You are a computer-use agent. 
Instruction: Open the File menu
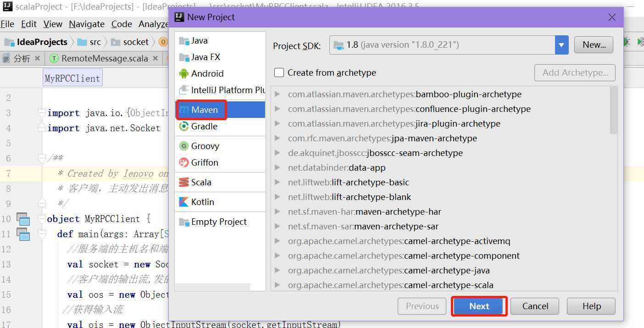(x=7, y=24)
